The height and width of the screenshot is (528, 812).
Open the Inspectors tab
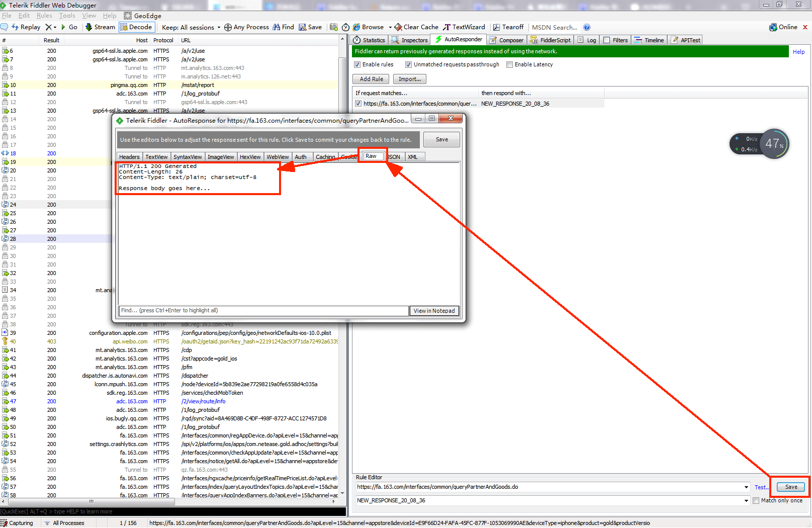click(410, 40)
